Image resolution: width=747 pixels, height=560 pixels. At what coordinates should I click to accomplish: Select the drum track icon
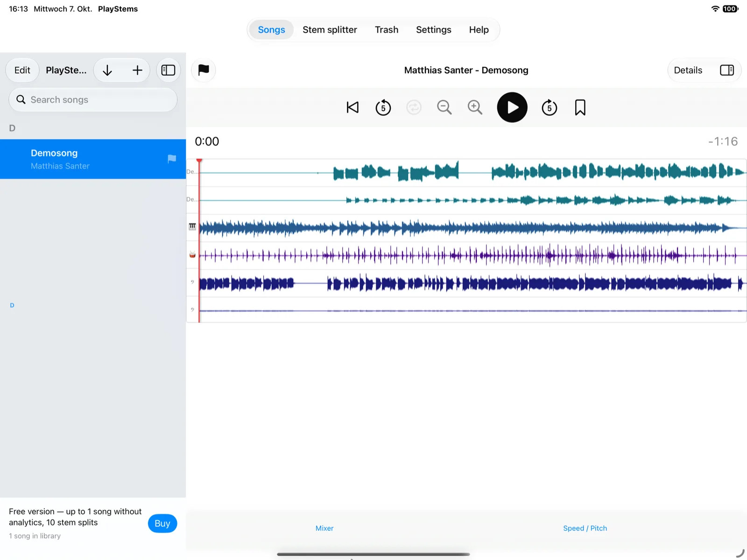tap(192, 255)
